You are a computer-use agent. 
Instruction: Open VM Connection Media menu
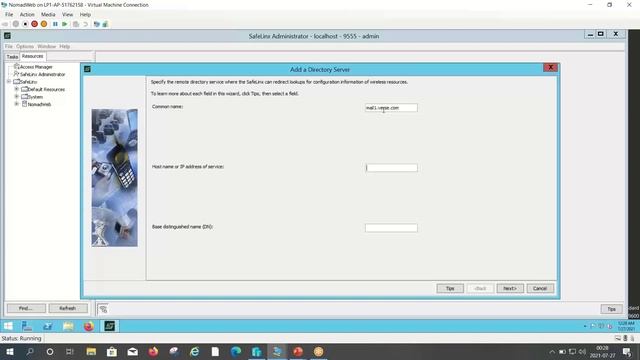click(x=48, y=14)
